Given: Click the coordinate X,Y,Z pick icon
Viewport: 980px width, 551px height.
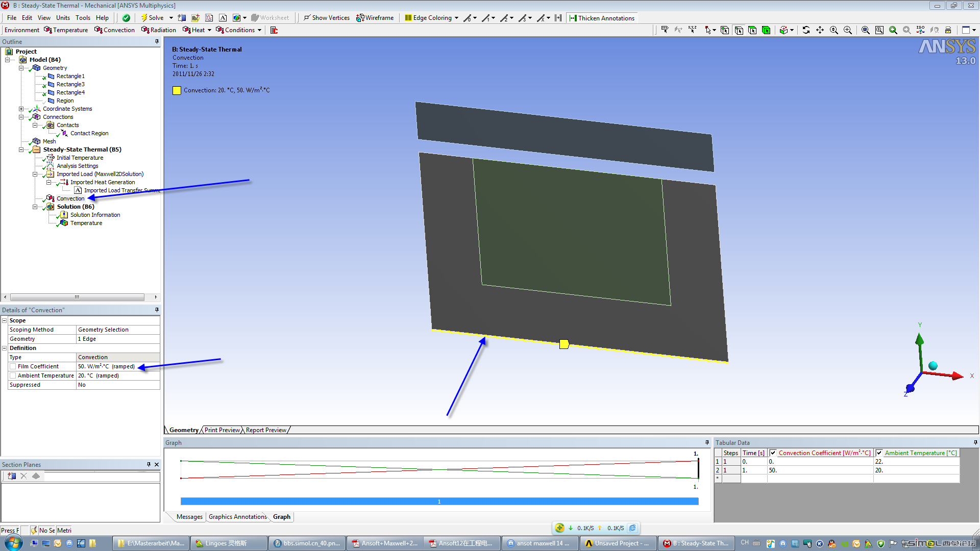Looking at the screenshot, I should click(x=692, y=30).
